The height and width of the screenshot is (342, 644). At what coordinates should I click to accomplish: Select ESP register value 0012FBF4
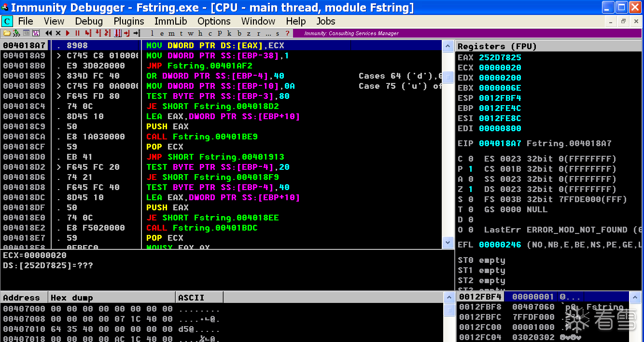(500, 98)
